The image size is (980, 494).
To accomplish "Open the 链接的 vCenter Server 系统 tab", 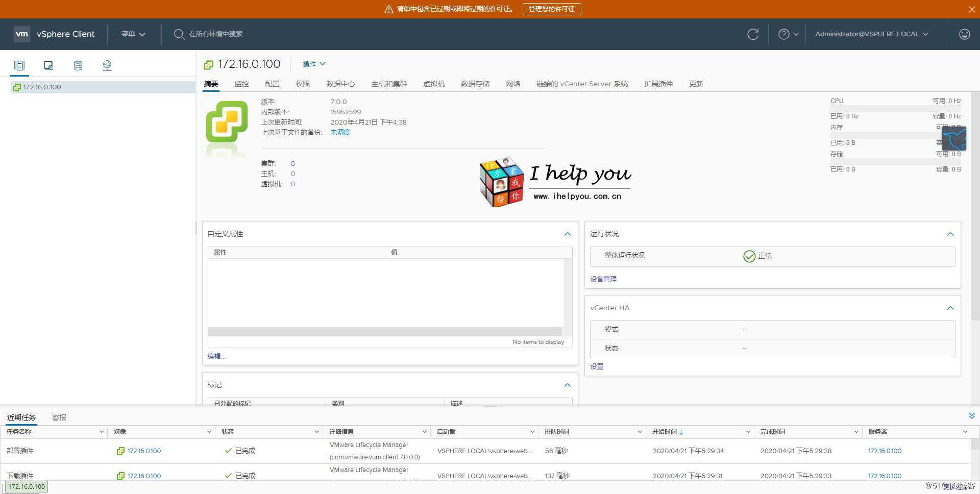I will pyautogui.click(x=582, y=84).
